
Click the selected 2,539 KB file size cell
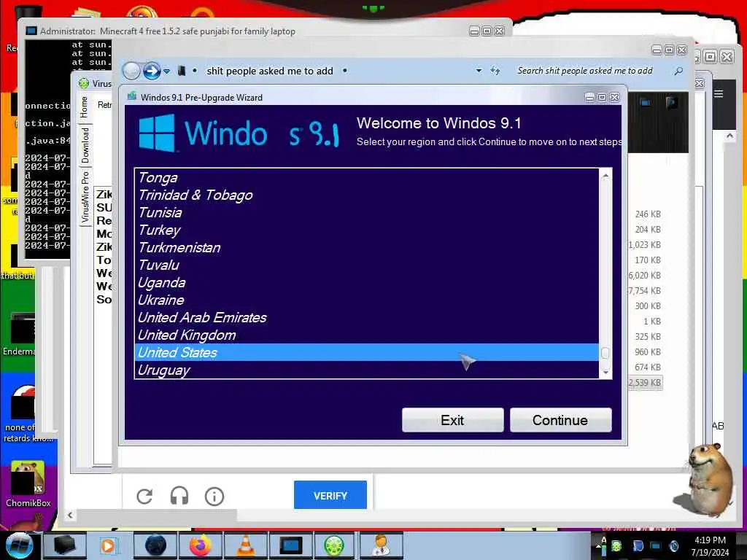pyautogui.click(x=645, y=382)
